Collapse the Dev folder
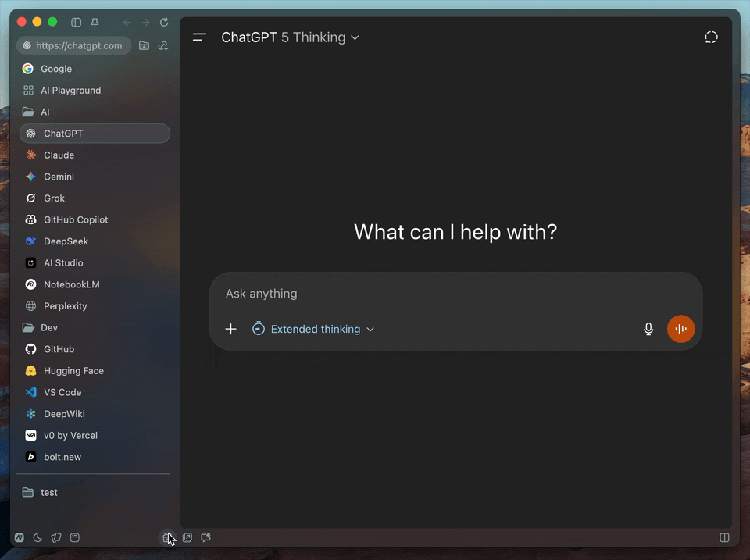 click(95, 327)
